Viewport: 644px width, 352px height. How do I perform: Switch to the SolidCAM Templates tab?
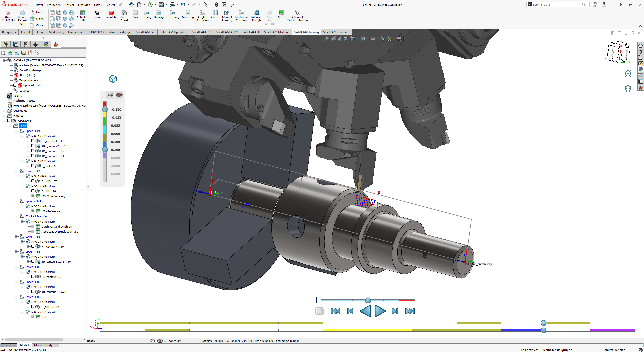(x=337, y=32)
